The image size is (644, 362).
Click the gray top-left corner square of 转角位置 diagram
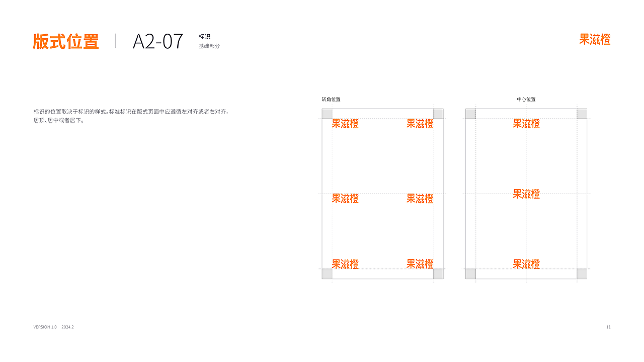[327, 114]
